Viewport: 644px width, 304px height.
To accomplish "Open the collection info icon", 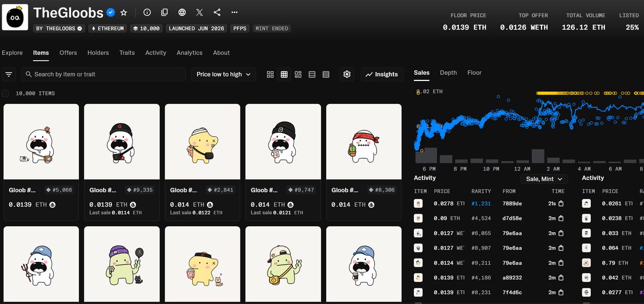I will [x=147, y=12].
